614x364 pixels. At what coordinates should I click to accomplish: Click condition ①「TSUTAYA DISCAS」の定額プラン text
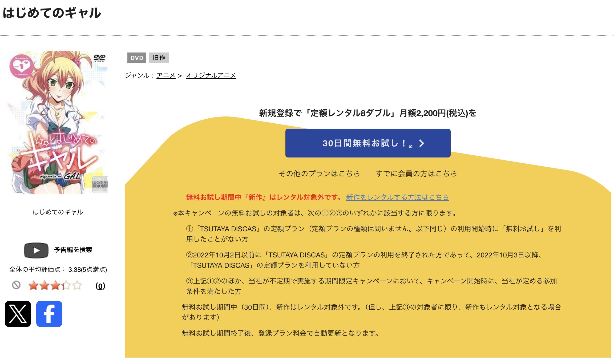[374, 234]
